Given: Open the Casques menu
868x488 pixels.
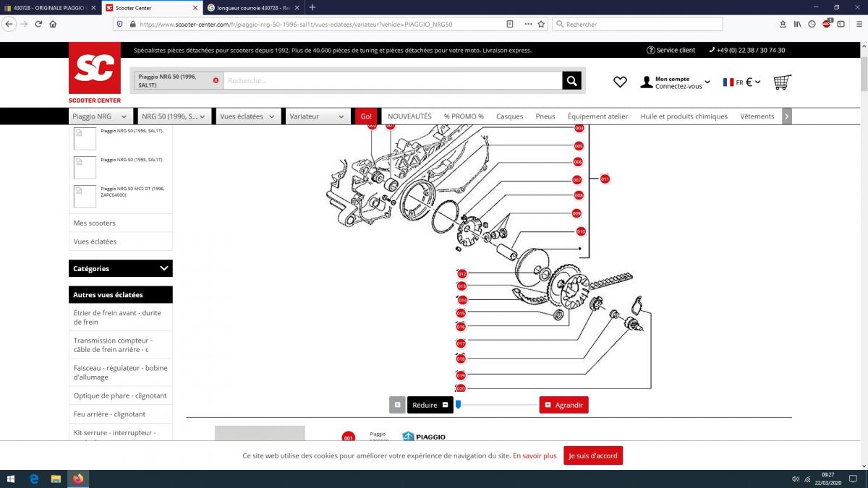Looking at the screenshot, I should 509,116.
